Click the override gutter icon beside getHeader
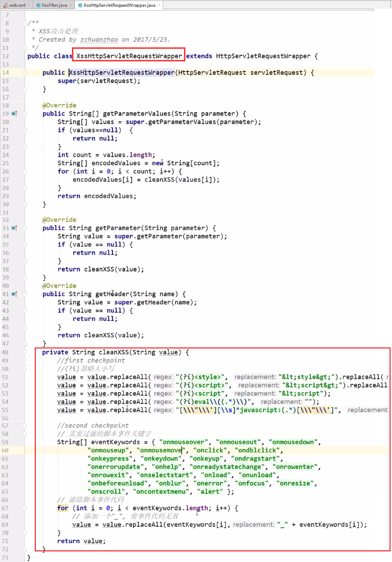Image resolution: width=392 pixels, height=562 pixels. point(14,294)
